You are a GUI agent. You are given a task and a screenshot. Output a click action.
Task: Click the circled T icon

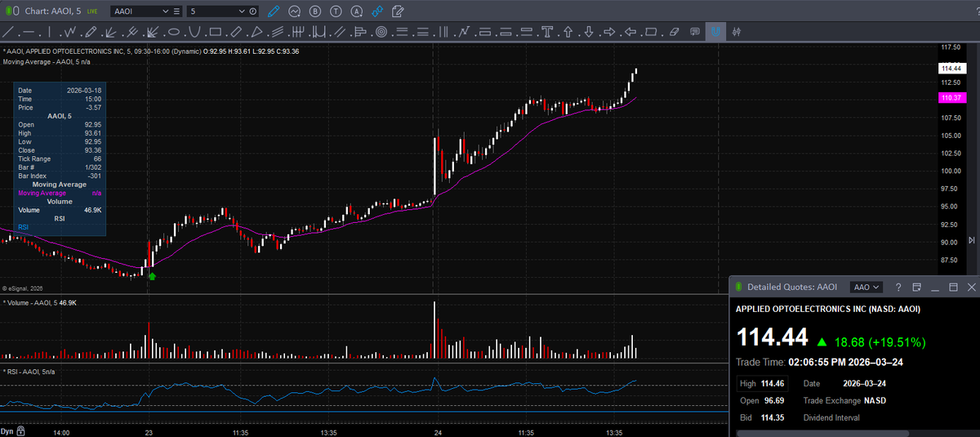(x=336, y=11)
